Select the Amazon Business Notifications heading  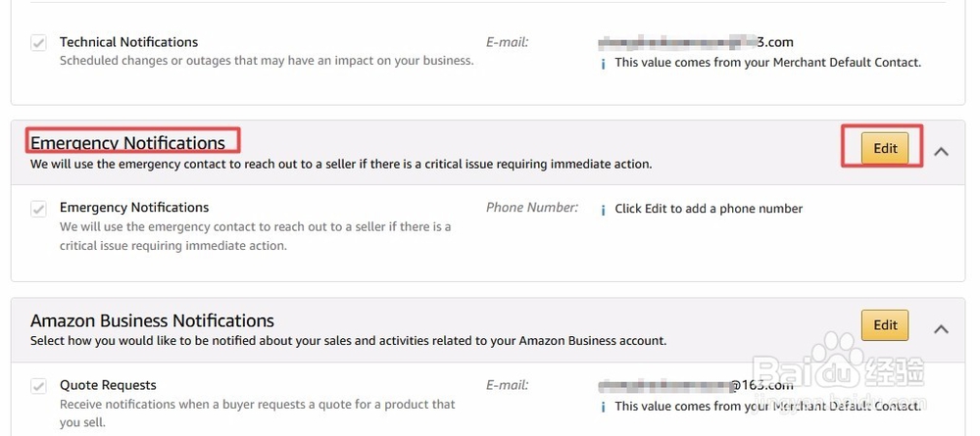pos(152,320)
